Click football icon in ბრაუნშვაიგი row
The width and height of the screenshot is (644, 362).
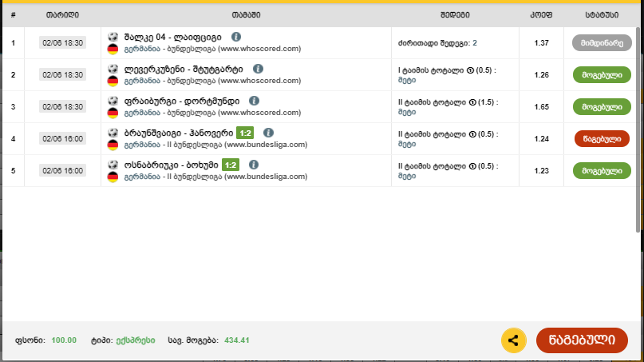click(x=113, y=133)
